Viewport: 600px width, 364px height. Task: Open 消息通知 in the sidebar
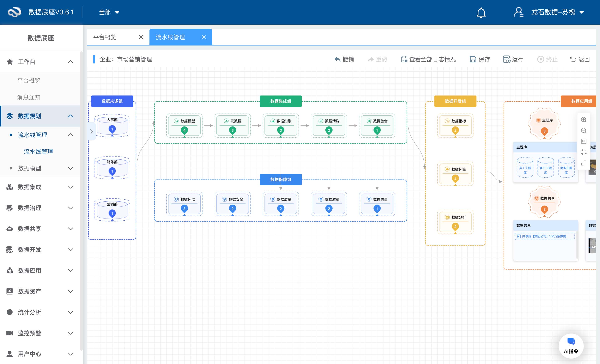[29, 97]
